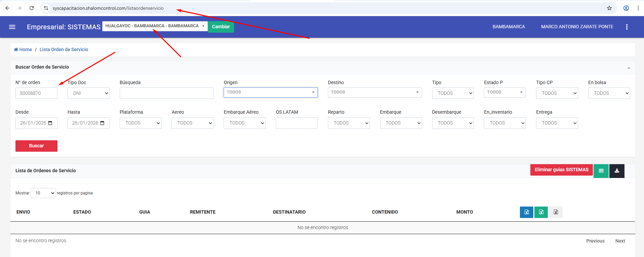Click the green Excel export icon

pos(541,212)
